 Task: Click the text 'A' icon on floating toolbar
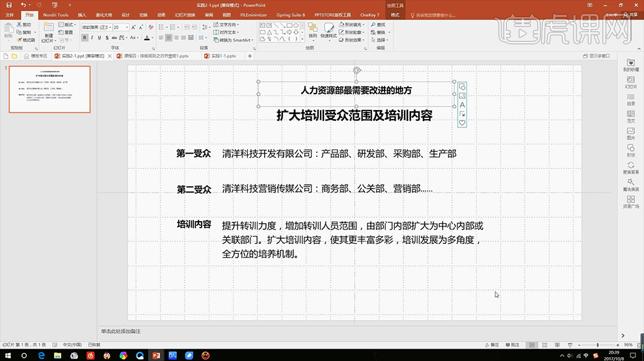462,105
